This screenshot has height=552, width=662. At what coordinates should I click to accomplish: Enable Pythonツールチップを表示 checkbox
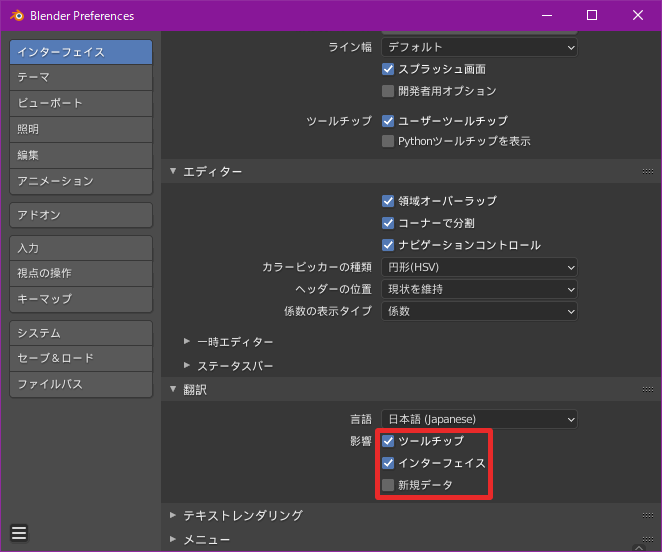pos(388,141)
